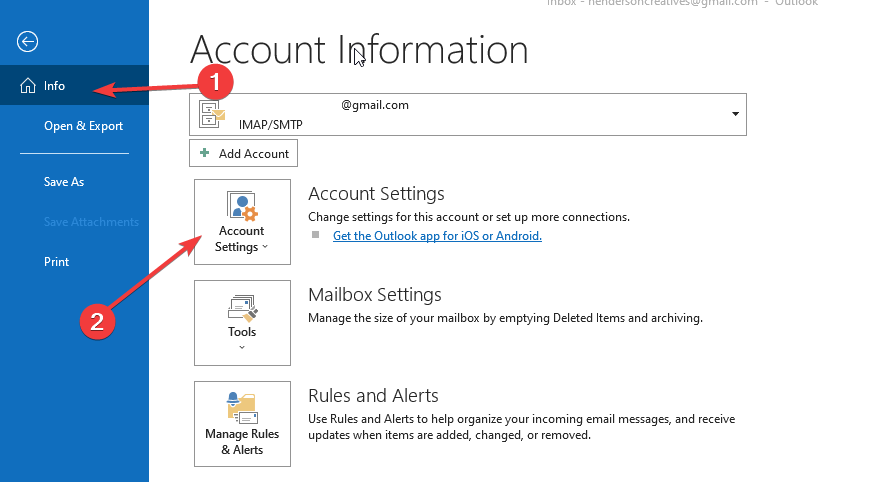This screenshot has width=886, height=482.
Task: Click the Rules and Alerts folder icon
Action: 242,409
